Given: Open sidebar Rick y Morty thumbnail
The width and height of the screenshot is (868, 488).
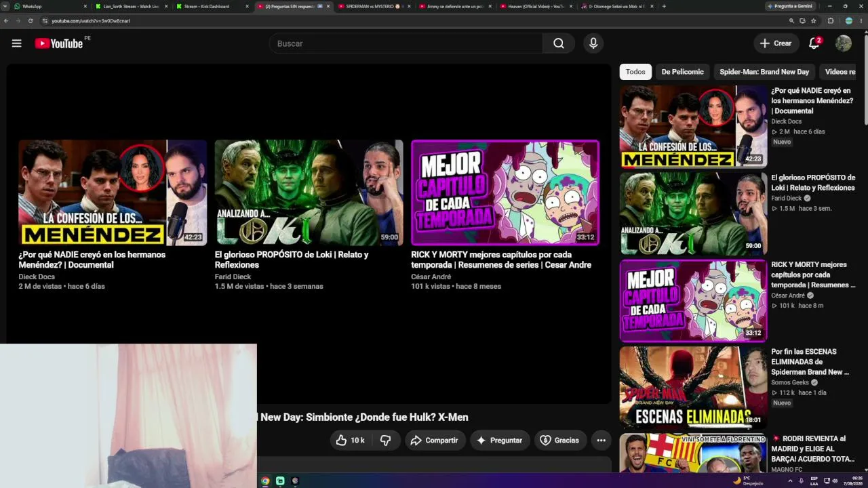Looking at the screenshot, I should click(x=693, y=300).
